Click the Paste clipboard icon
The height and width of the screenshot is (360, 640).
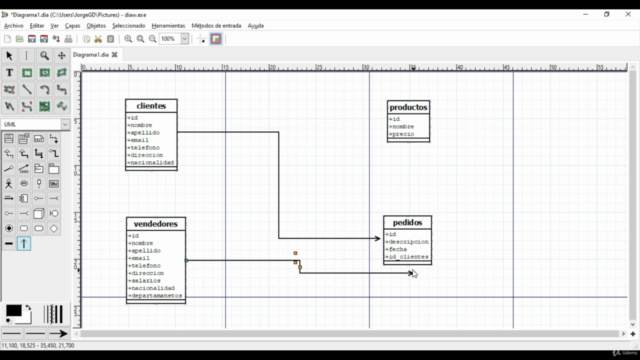(x=110, y=39)
